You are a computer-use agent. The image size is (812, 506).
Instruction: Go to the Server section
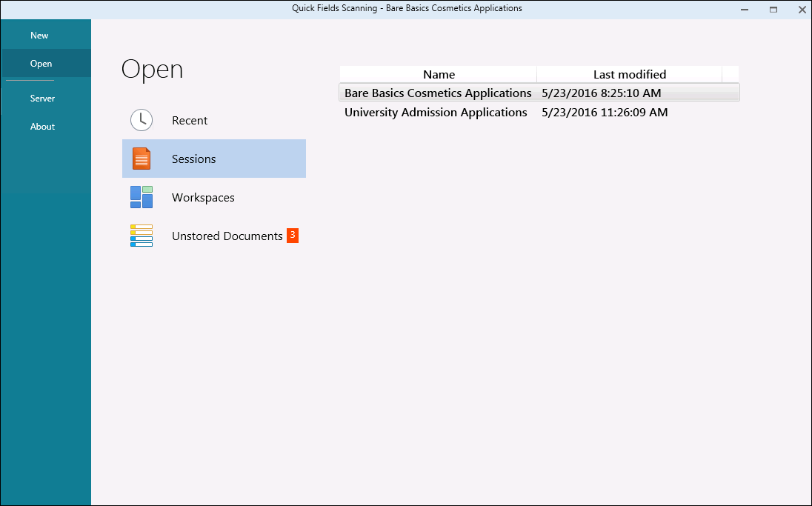point(42,99)
